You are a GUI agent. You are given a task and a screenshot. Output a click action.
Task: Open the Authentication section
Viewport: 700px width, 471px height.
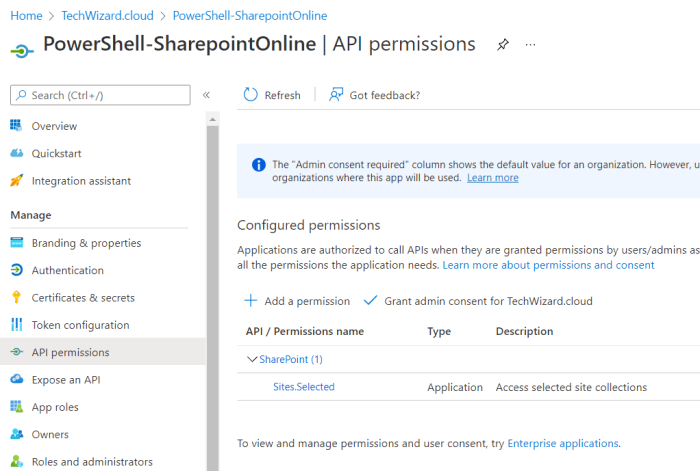[x=67, y=270]
